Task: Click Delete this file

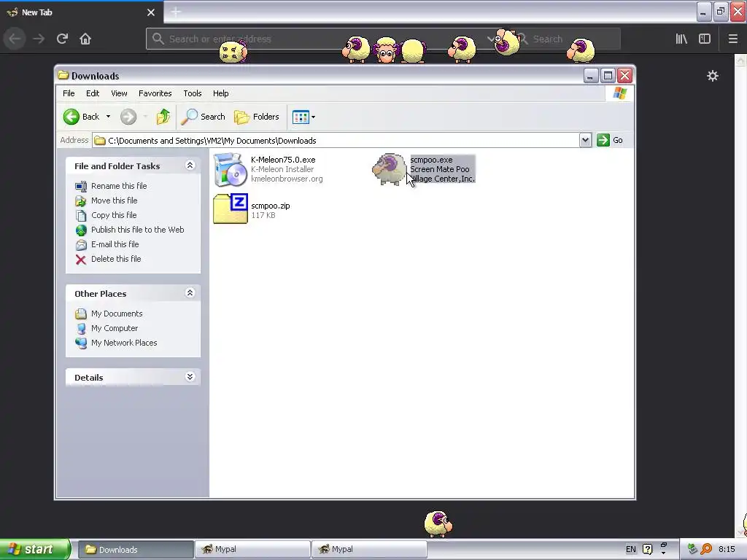Action: tap(116, 259)
